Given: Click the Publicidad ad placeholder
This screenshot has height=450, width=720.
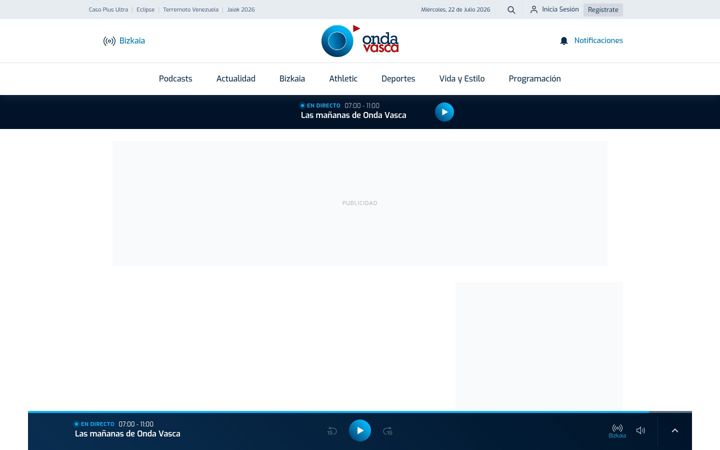Looking at the screenshot, I should (360, 203).
